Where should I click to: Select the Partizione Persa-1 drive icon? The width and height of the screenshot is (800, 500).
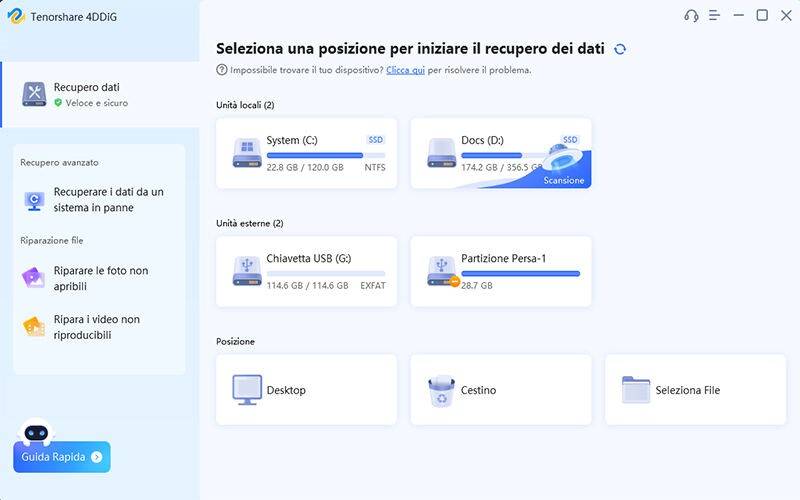[x=441, y=271]
